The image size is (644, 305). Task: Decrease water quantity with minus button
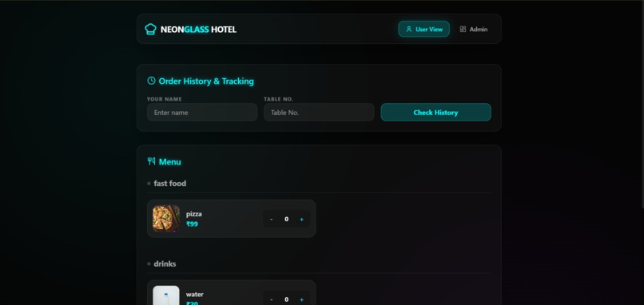click(x=271, y=299)
